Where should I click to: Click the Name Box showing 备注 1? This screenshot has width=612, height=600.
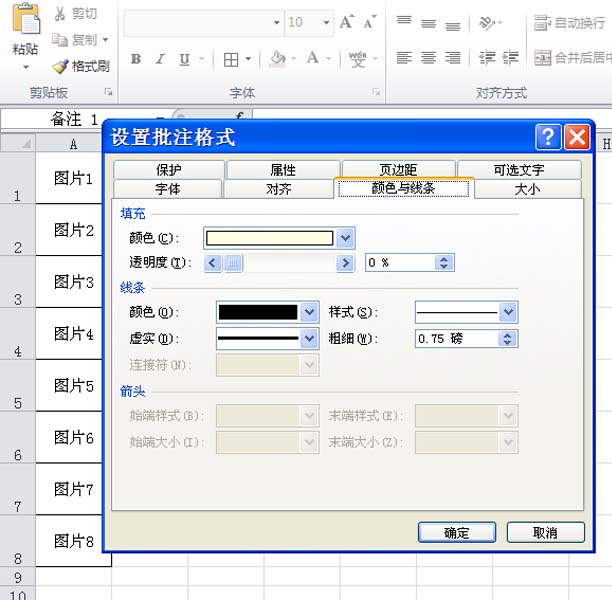coord(74,119)
